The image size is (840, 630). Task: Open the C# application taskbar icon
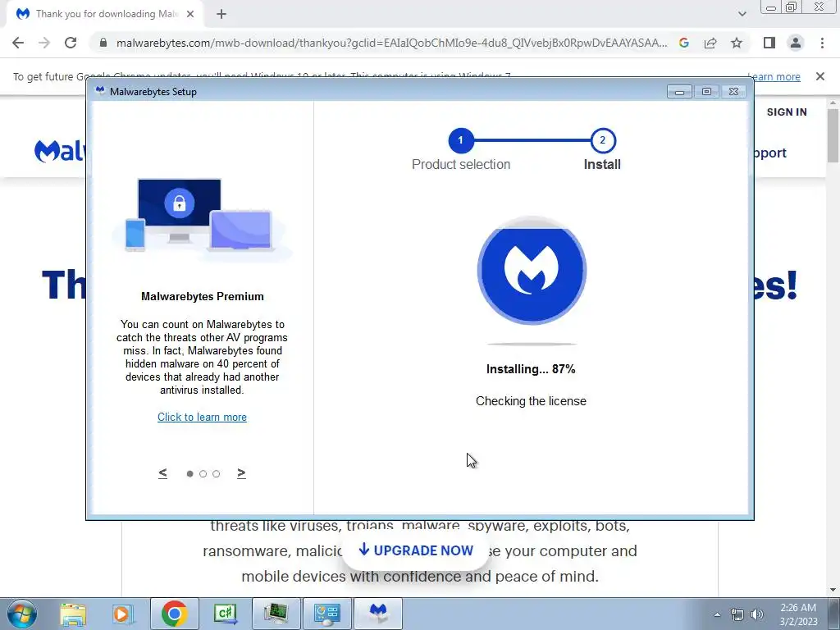[225, 614]
